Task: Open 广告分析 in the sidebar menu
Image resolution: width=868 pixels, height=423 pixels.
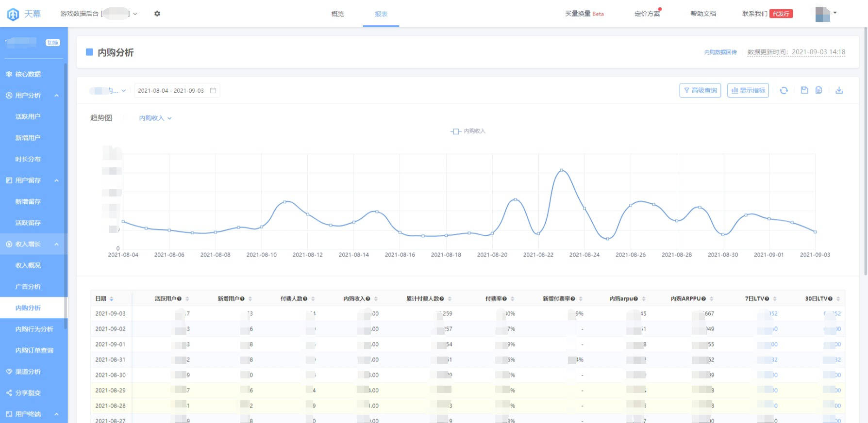Action: (x=28, y=287)
